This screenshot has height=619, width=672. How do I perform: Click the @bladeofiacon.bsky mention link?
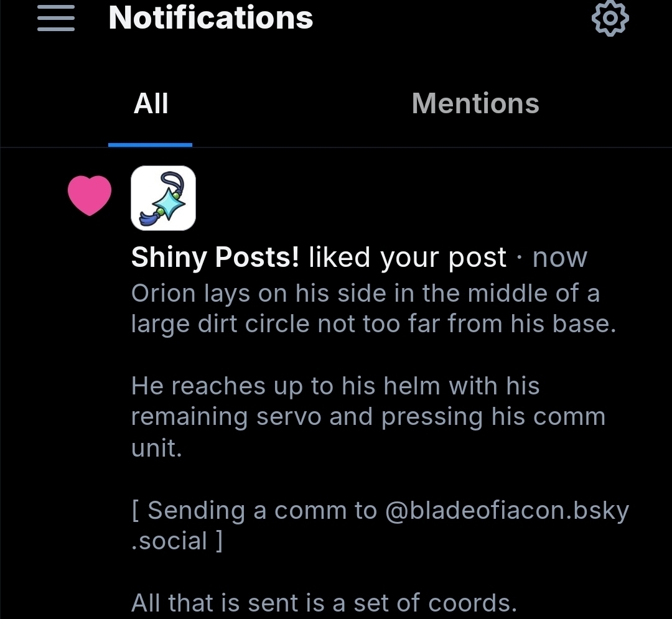click(x=507, y=511)
